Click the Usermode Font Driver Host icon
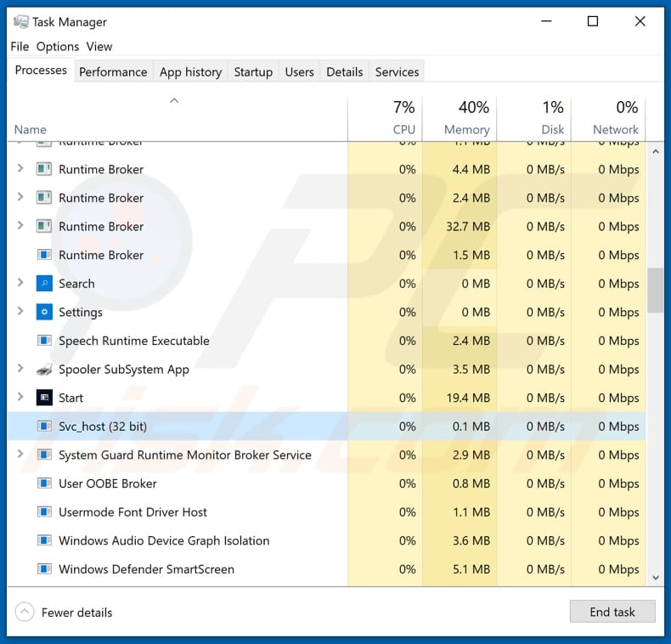 pyautogui.click(x=44, y=511)
